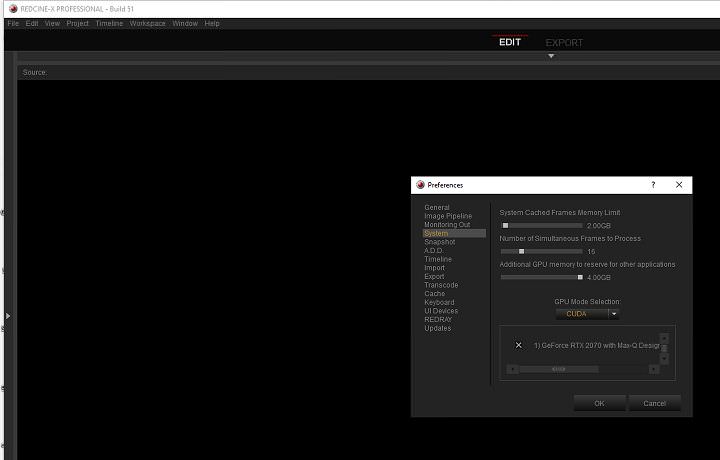This screenshot has width=720, height=460.
Task: Open the Timeline menu
Action: point(109,23)
